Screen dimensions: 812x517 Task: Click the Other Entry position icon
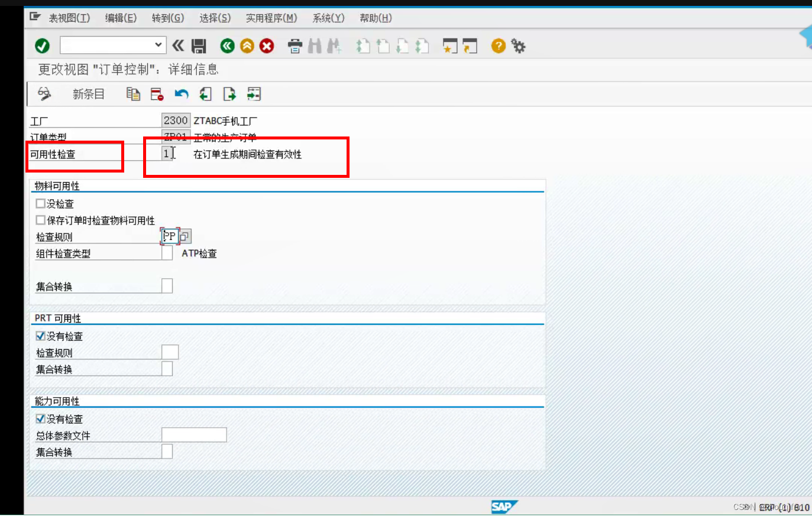tap(254, 93)
